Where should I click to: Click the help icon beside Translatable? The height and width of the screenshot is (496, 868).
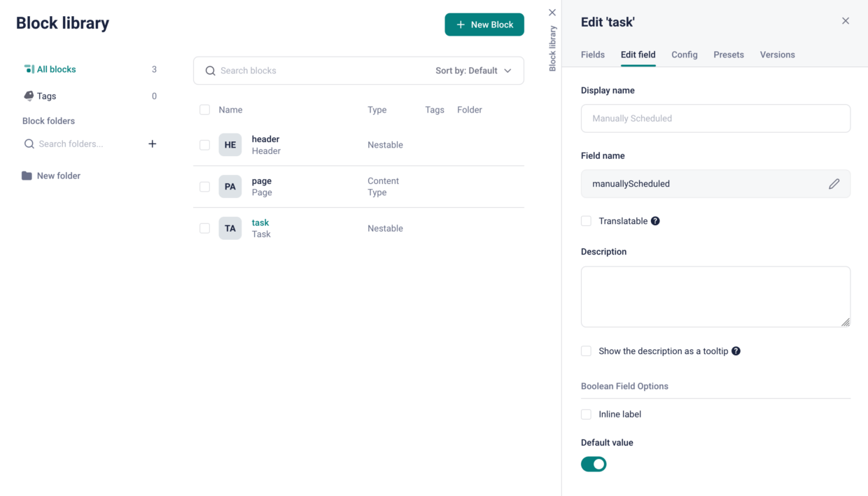tap(655, 220)
